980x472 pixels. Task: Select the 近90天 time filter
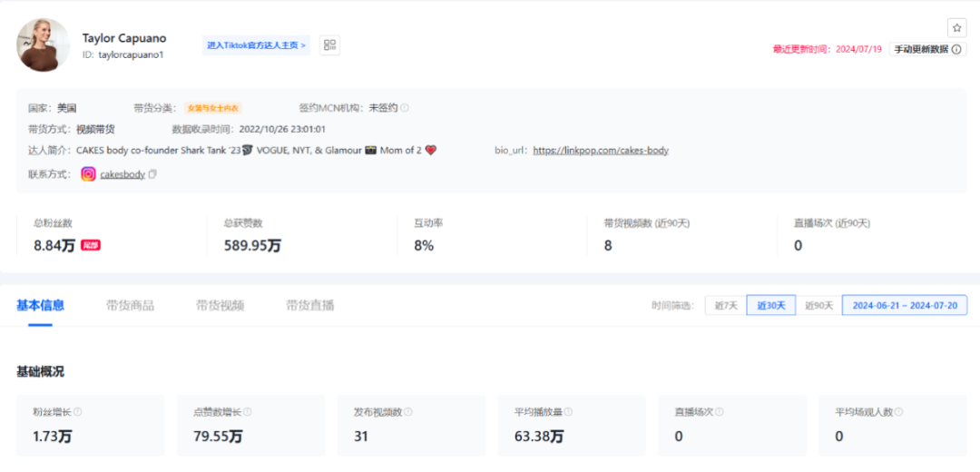(818, 305)
